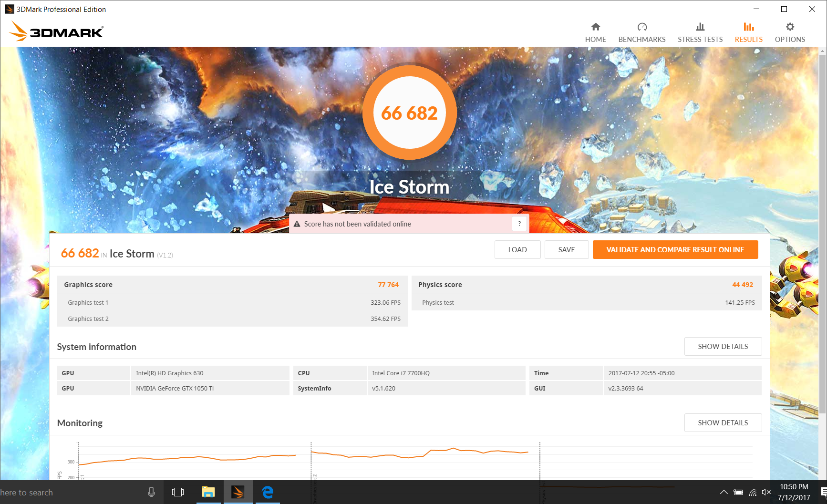The height and width of the screenshot is (504, 827).
Task: Select the RESULTS tab
Action: [748, 32]
